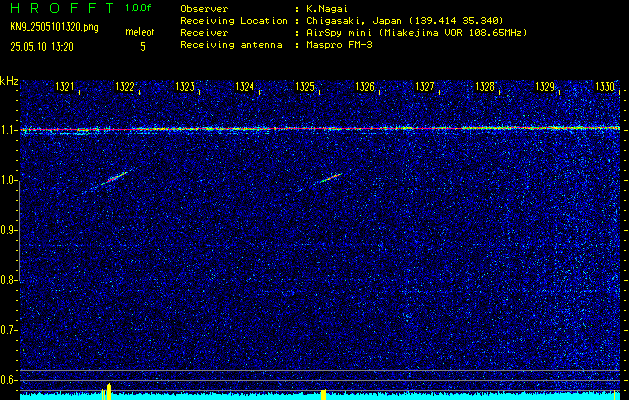Click the 1326 time marker
The image size is (629, 400).
click(365, 87)
